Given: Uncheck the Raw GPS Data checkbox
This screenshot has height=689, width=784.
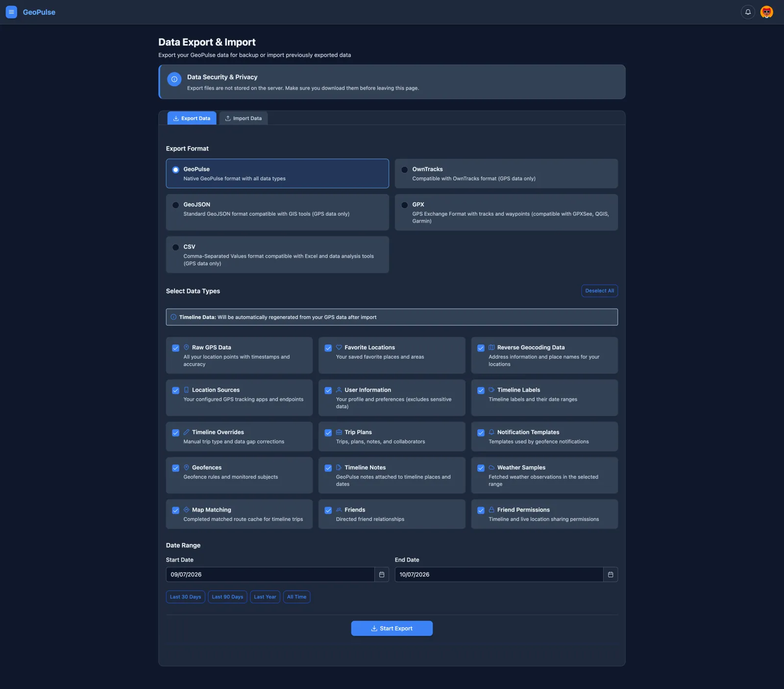Looking at the screenshot, I should (x=175, y=348).
